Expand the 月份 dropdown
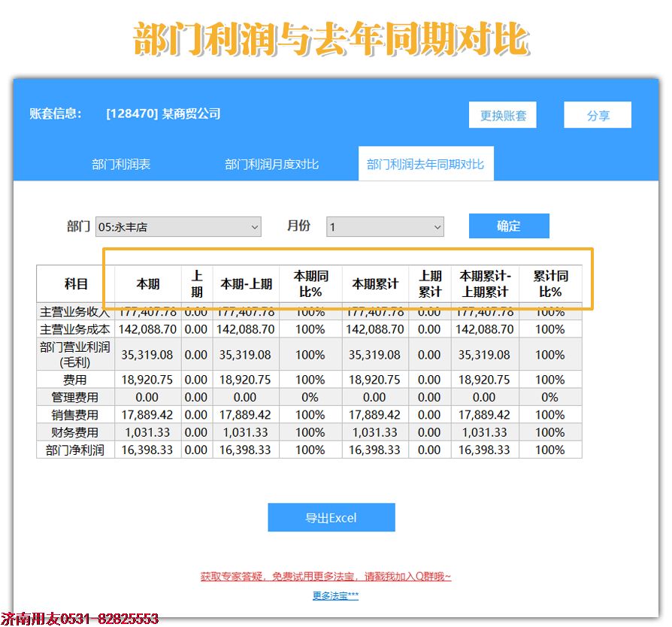 (x=385, y=227)
